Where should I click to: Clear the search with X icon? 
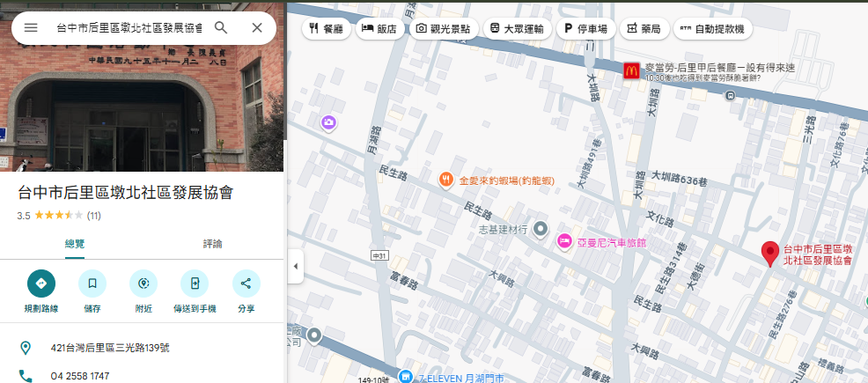click(257, 28)
